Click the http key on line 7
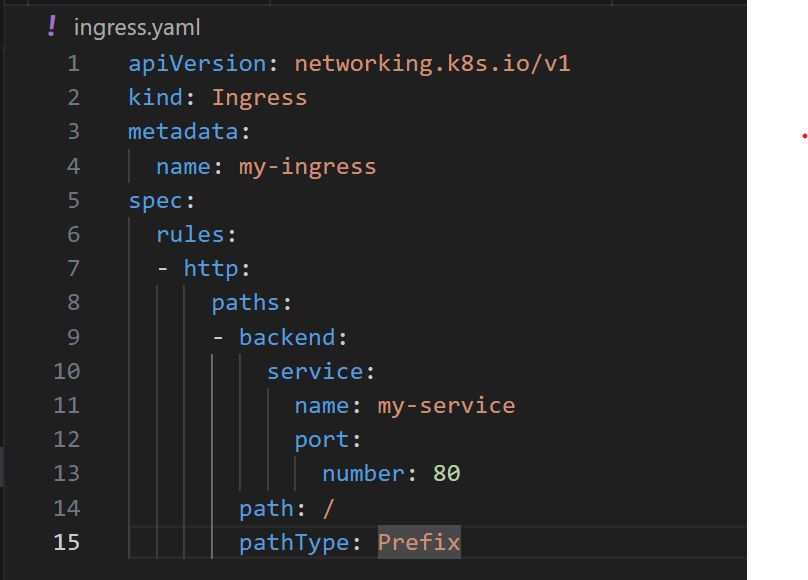The image size is (808, 580). (211, 268)
